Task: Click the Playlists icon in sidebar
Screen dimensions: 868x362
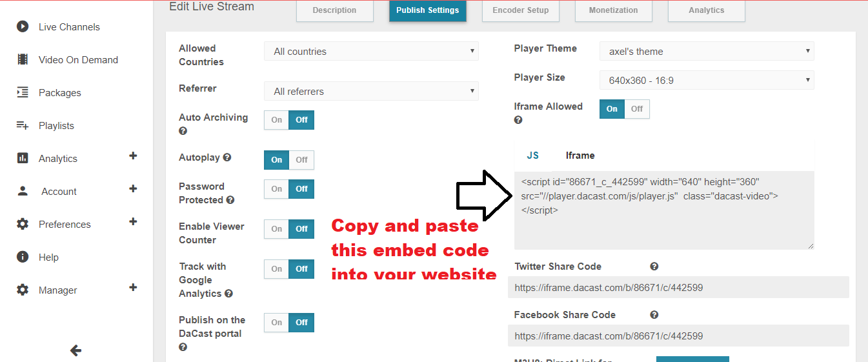Action: 23,125
